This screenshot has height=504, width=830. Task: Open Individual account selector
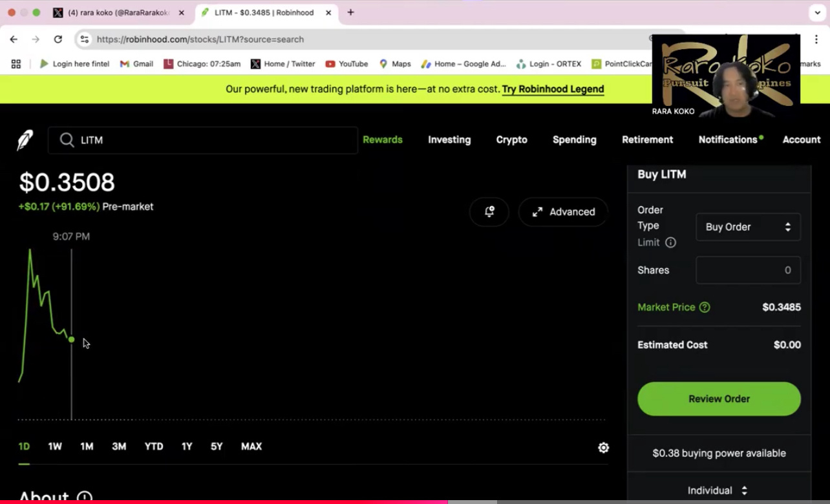pos(718,490)
